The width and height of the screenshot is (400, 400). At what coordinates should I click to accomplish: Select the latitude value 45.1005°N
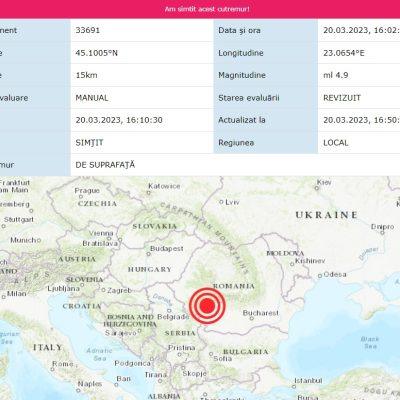pyautogui.click(x=142, y=53)
